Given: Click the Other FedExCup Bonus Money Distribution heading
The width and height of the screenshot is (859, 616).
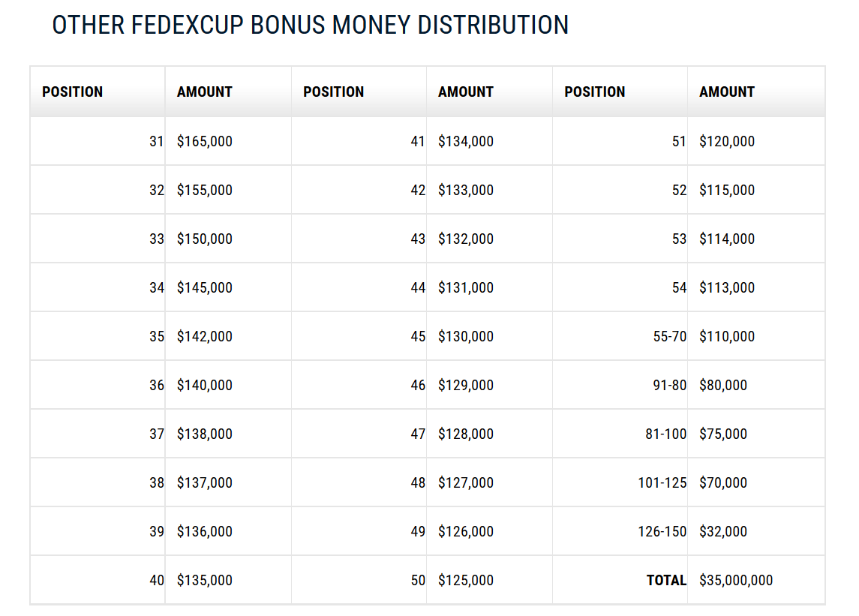Looking at the screenshot, I should pyautogui.click(x=310, y=26).
